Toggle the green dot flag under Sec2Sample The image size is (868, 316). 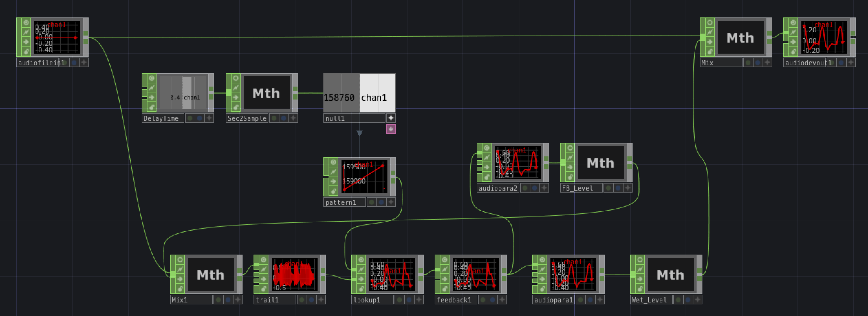coord(274,118)
